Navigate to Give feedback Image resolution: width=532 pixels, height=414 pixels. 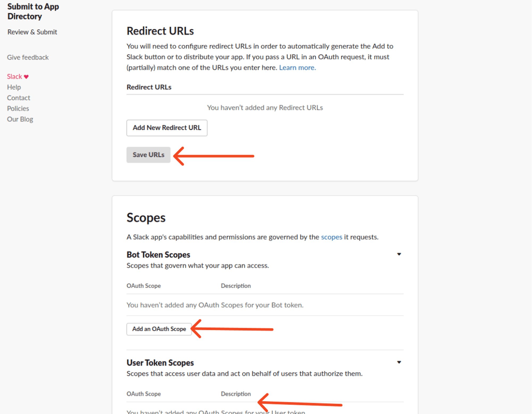pos(27,57)
